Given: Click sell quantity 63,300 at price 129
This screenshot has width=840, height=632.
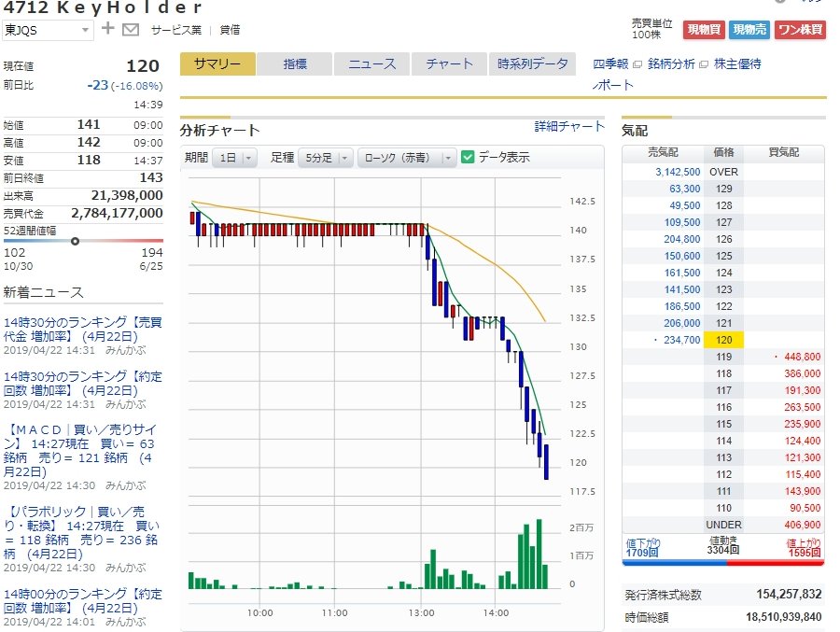Looking at the screenshot, I should (x=685, y=189).
